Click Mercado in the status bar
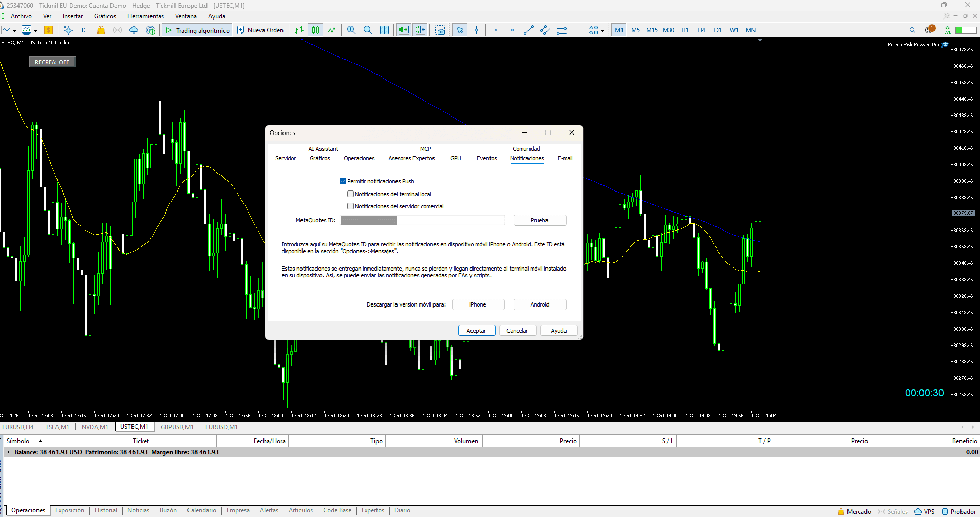This screenshot has width=980, height=517. [x=854, y=511]
